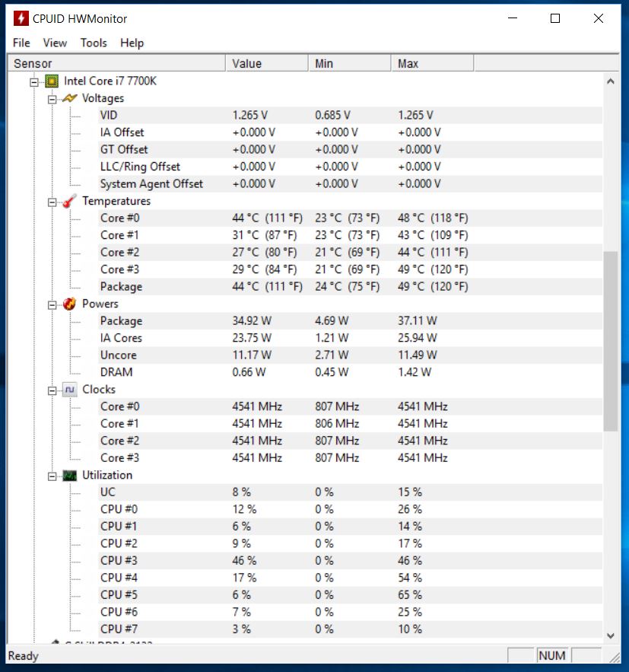The width and height of the screenshot is (629, 672).
Task: Click the 0.685 V VID minimum value
Action: tap(332, 115)
